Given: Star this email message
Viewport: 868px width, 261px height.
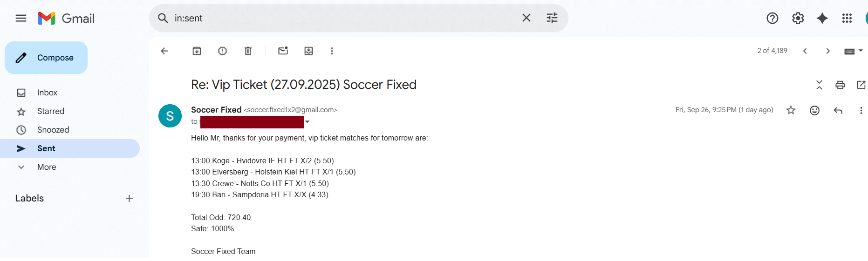Looking at the screenshot, I should (x=791, y=110).
